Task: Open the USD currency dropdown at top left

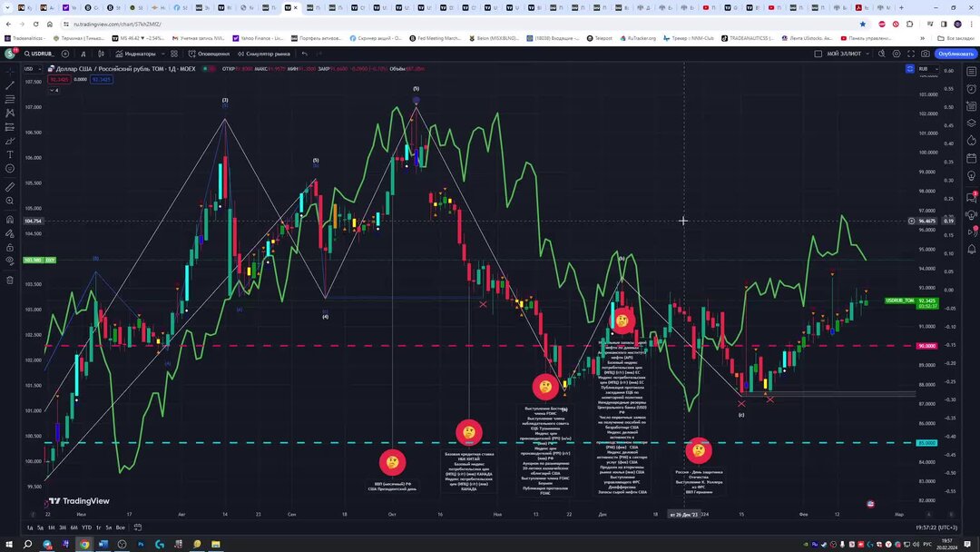Action: (32, 69)
